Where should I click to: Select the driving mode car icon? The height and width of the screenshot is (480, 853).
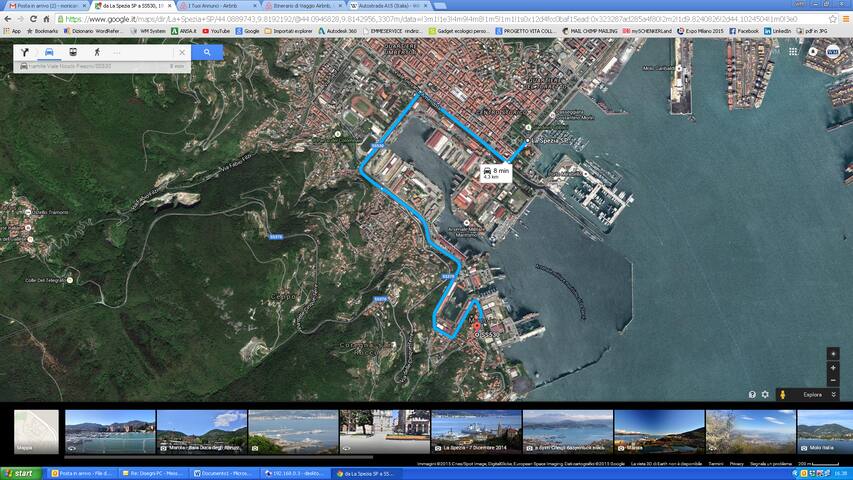48,52
